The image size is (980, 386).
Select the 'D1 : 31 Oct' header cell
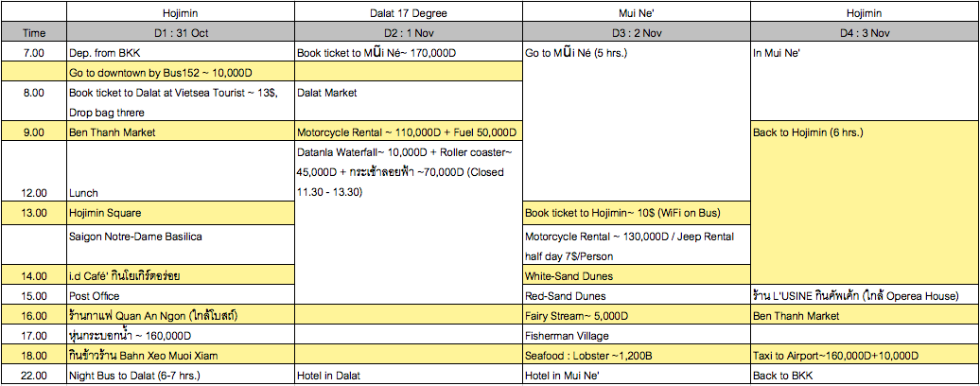click(180, 33)
